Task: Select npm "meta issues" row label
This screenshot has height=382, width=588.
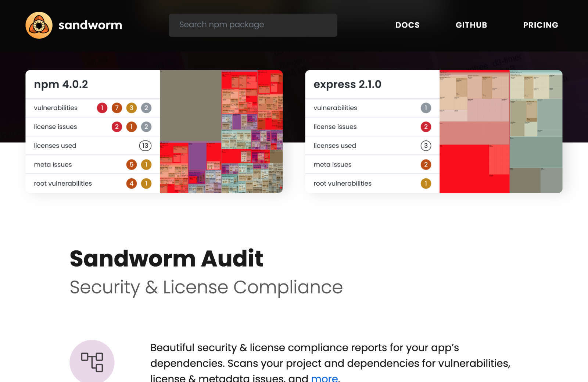Action: tap(53, 164)
